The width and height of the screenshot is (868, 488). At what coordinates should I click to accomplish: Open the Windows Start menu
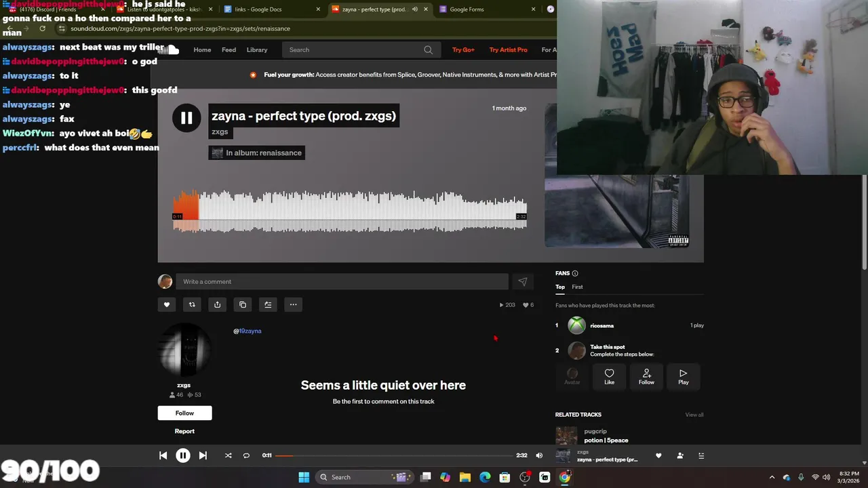pyautogui.click(x=304, y=477)
